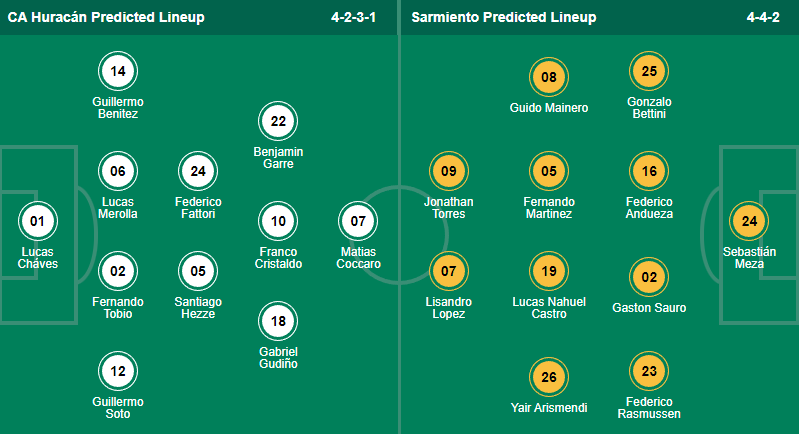Select Gonzalo Bettini number 25 badge

click(x=648, y=71)
